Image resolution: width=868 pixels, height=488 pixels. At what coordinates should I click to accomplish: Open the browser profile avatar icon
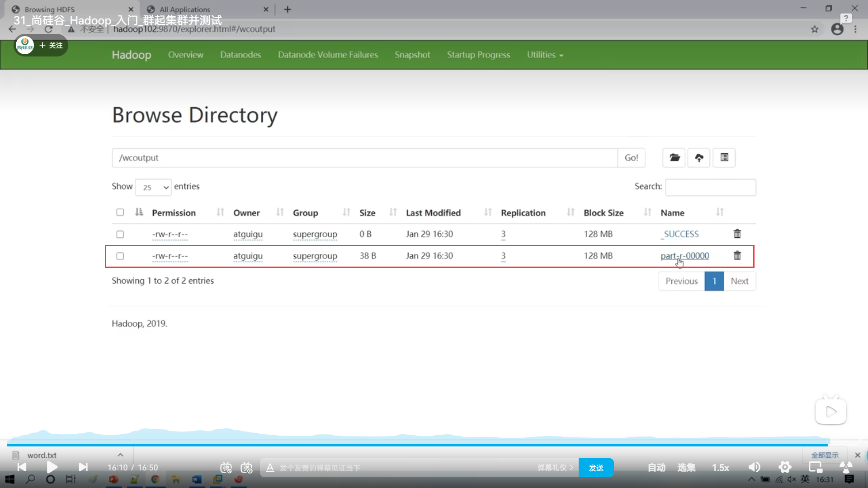[x=837, y=29]
